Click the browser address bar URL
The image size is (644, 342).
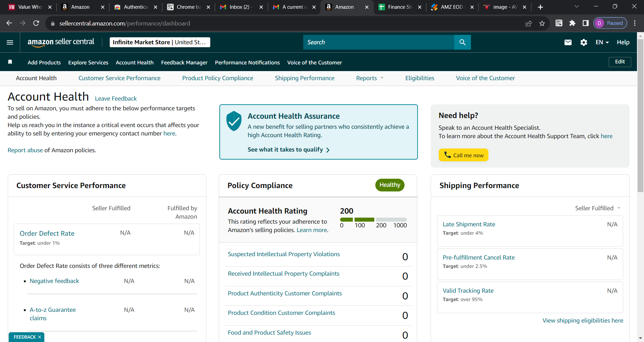pos(125,23)
